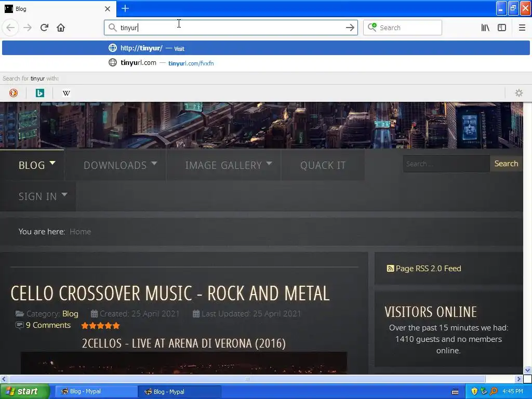The width and height of the screenshot is (532, 399).
Task: Open search settings gear icon
Action: pyautogui.click(x=519, y=92)
